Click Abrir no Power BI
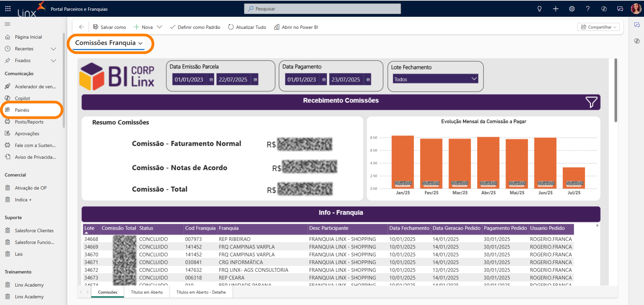 coord(296,27)
